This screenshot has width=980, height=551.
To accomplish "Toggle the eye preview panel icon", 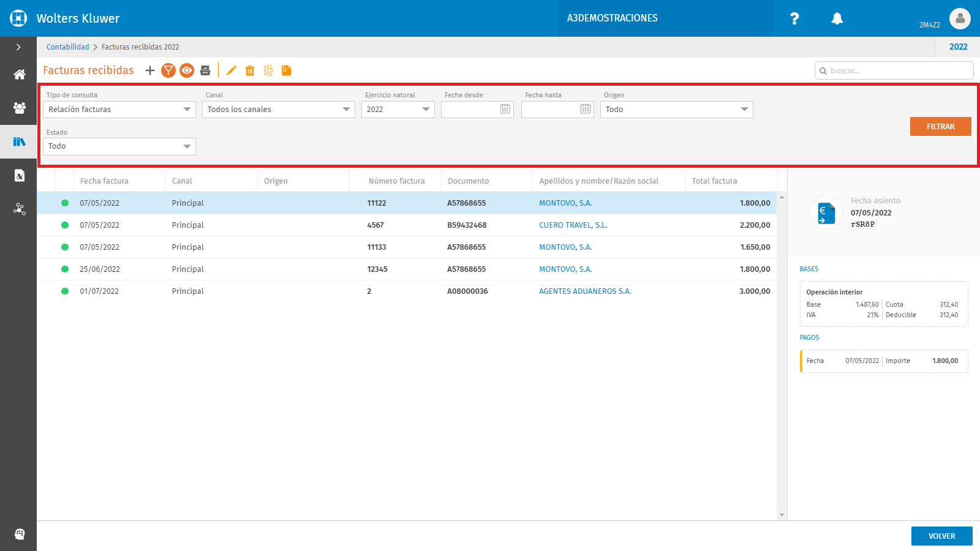I will pos(187,70).
